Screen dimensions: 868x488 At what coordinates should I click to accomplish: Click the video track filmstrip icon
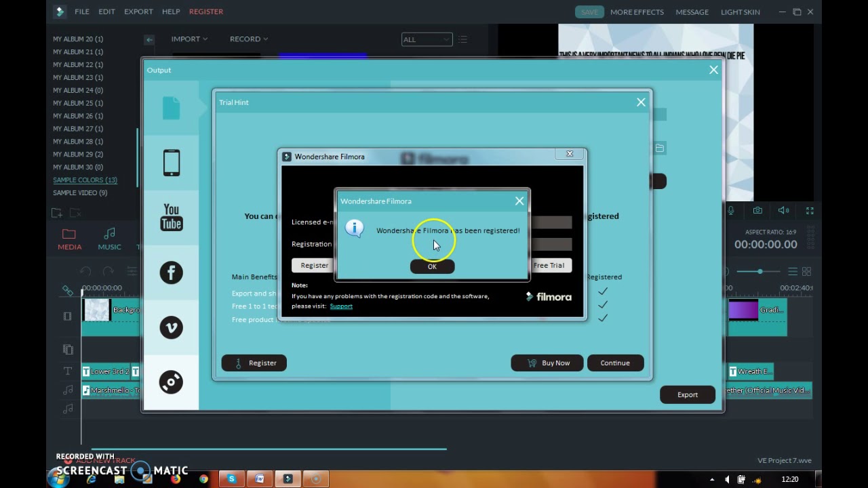67,317
